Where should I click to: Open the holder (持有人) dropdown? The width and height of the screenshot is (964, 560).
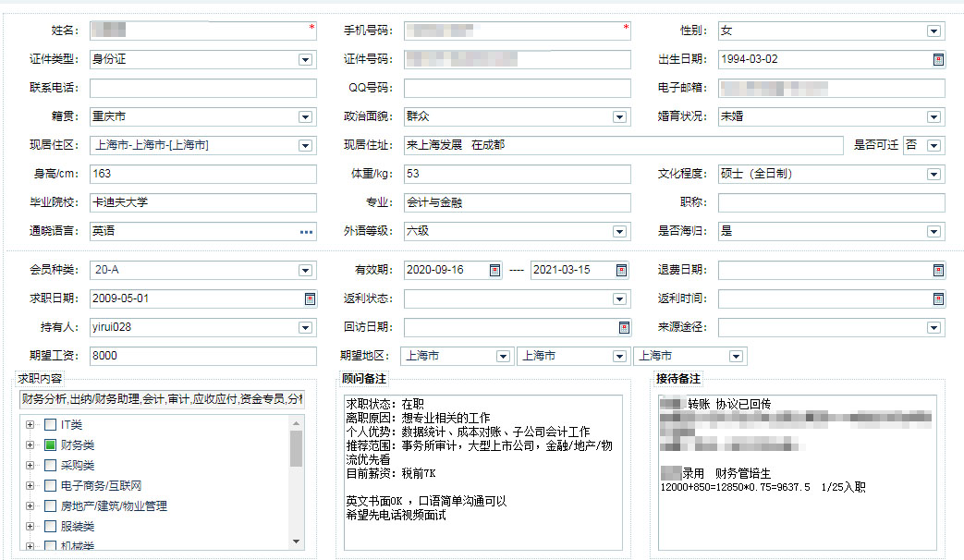click(305, 328)
